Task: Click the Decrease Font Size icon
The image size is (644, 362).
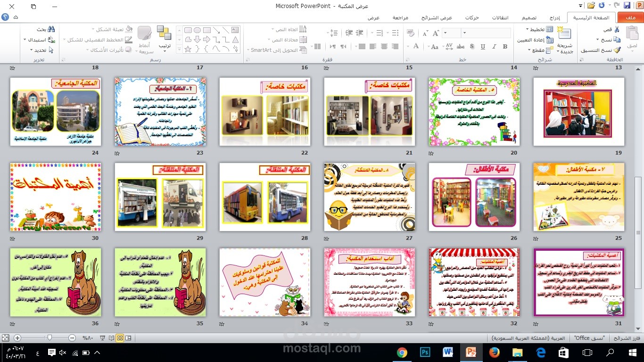Action: (425, 33)
